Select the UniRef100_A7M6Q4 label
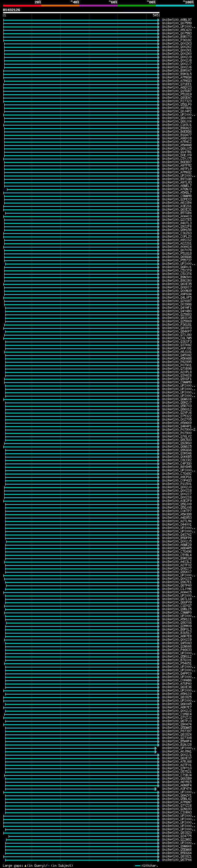This screenshot has height=868, width=197. pyautogui.click(x=176, y=78)
